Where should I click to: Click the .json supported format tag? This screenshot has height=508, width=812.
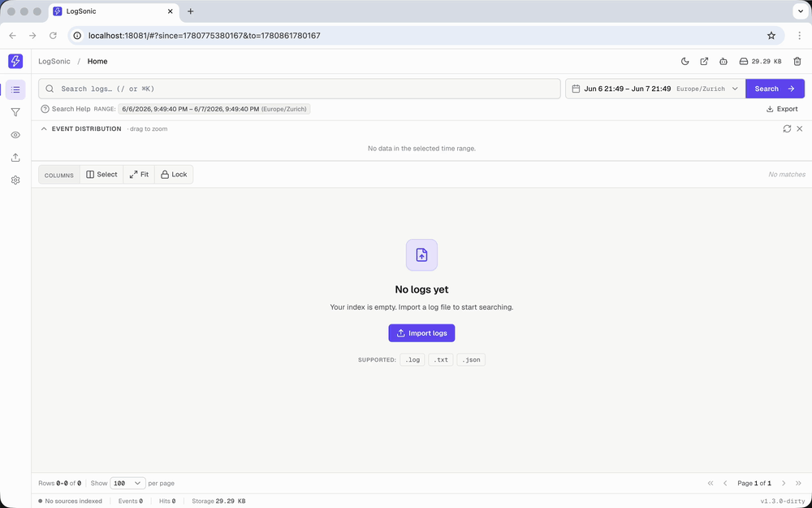point(471,360)
